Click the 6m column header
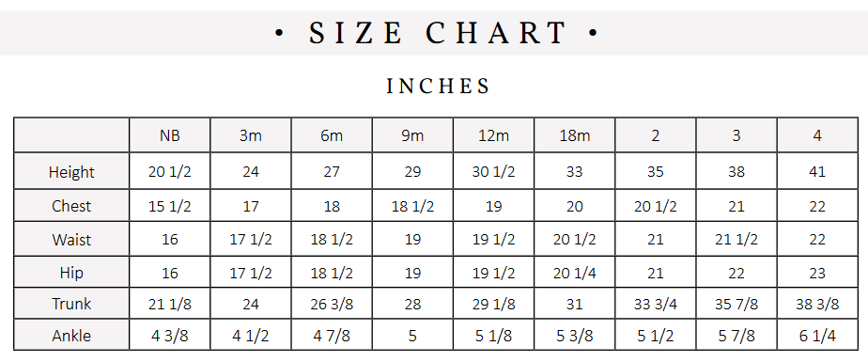The width and height of the screenshot is (868, 362). point(332,135)
